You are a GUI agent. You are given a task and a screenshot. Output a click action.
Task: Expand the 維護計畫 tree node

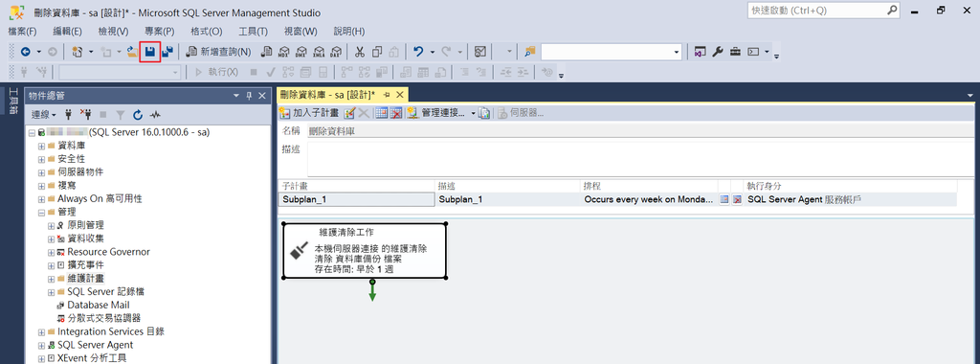point(52,279)
